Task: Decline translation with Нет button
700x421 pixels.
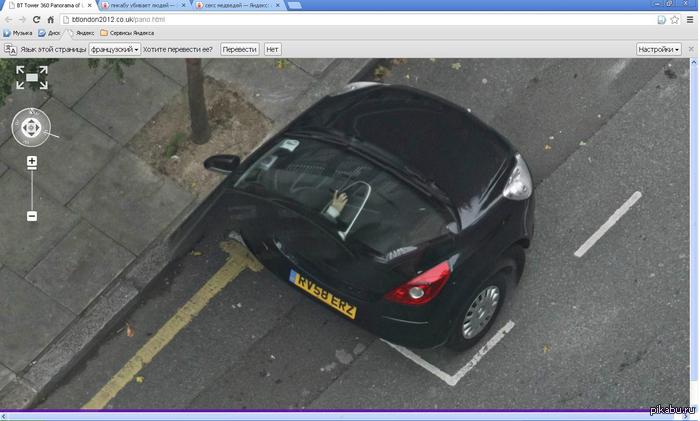Action: [x=272, y=48]
